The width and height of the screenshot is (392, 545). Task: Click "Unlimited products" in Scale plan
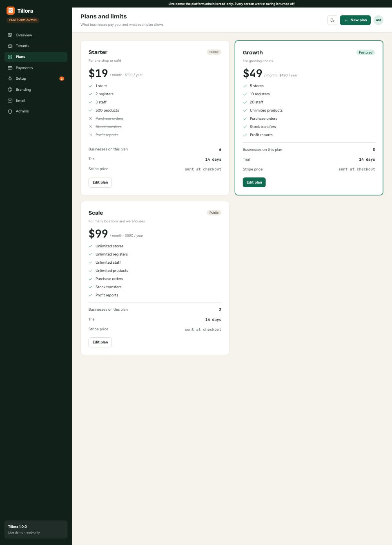coord(112,271)
